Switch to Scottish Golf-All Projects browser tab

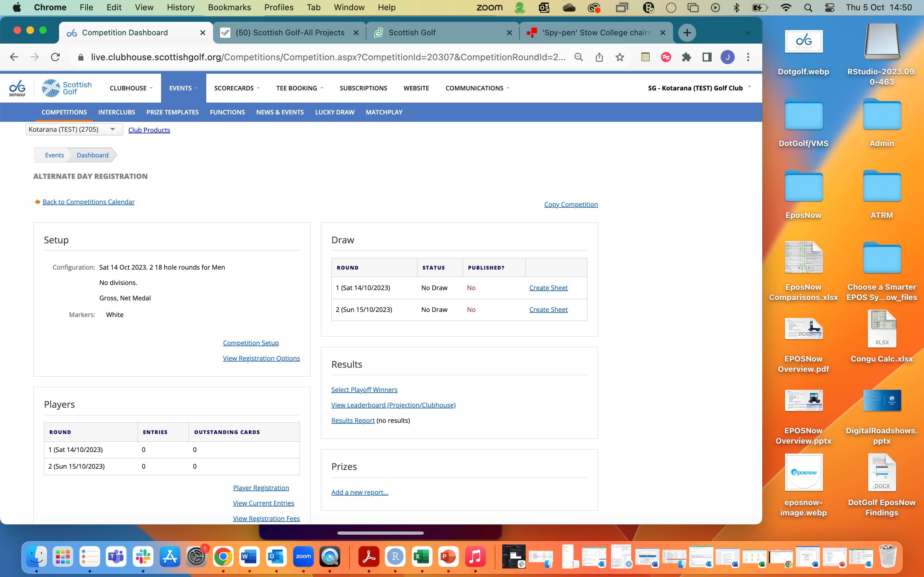coord(290,33)
